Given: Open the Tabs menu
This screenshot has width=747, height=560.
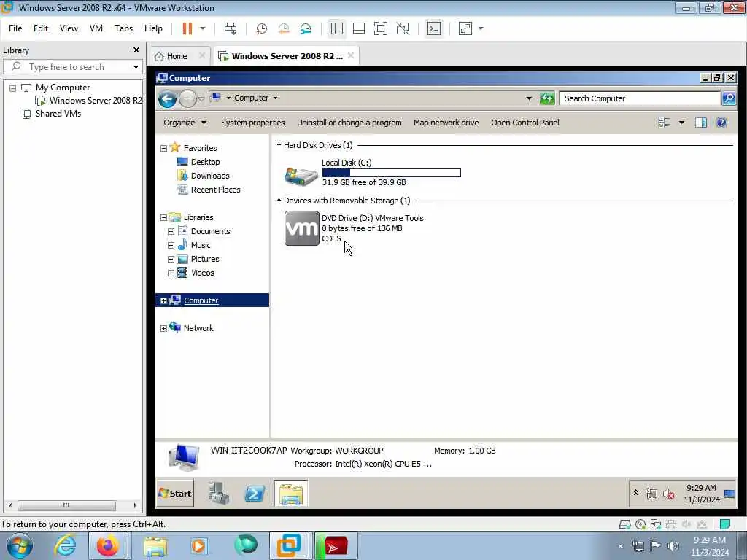Looking at the screenshot, I should 123,28.
